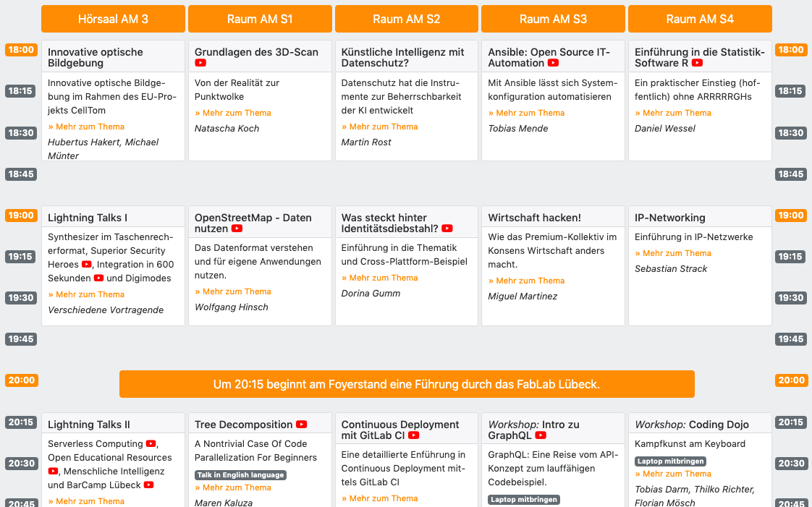
Task: Click YouTube icon after Superior Security Heroes
Action: click(x=87, y=265)
